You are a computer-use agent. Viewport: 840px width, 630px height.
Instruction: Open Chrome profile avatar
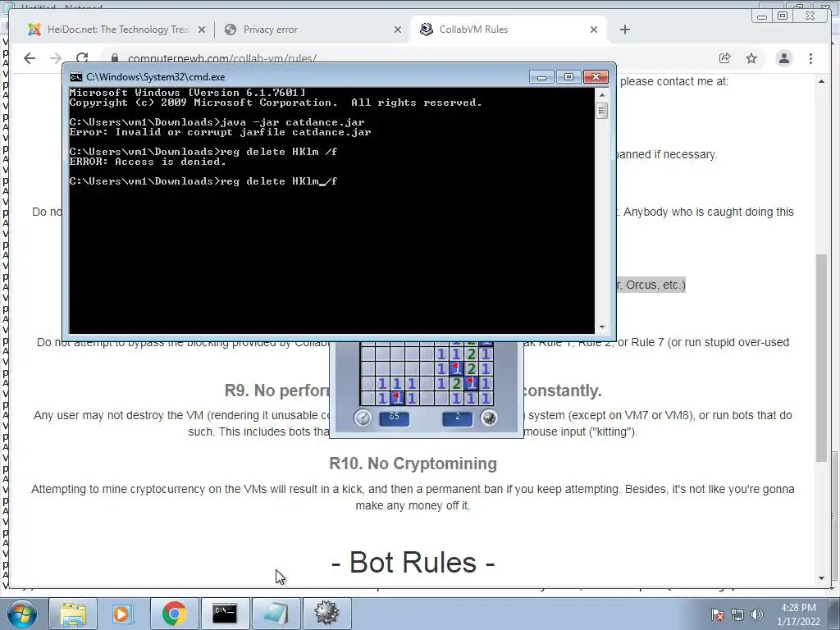coord(783,58)
